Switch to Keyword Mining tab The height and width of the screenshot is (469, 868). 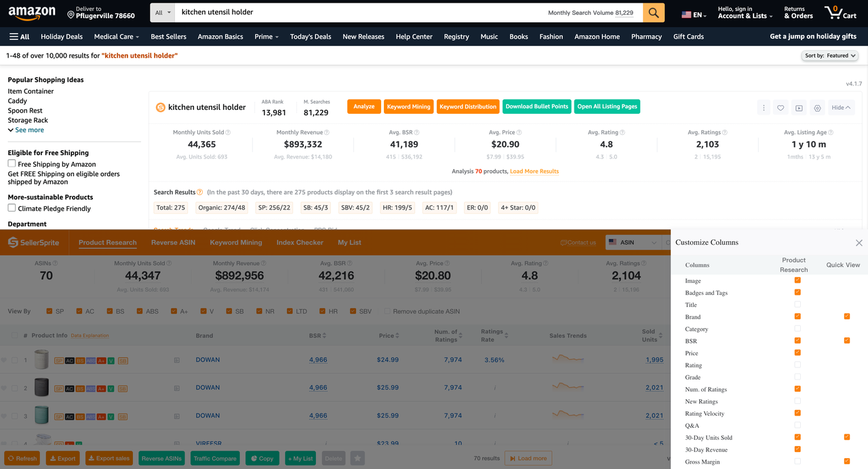coord(236,243)
